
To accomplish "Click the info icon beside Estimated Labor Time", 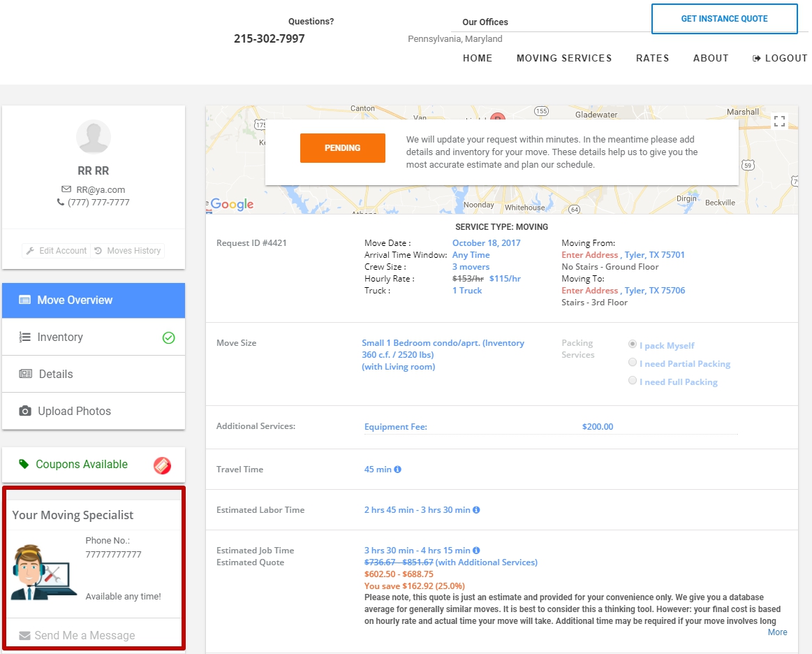I will click(476, 510).
